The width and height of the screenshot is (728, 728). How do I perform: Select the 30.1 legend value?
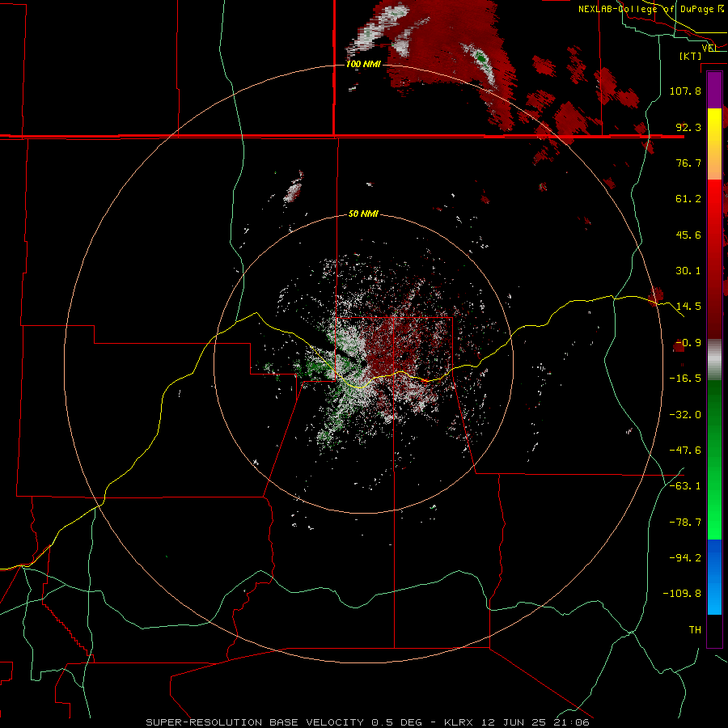[688, 271]
